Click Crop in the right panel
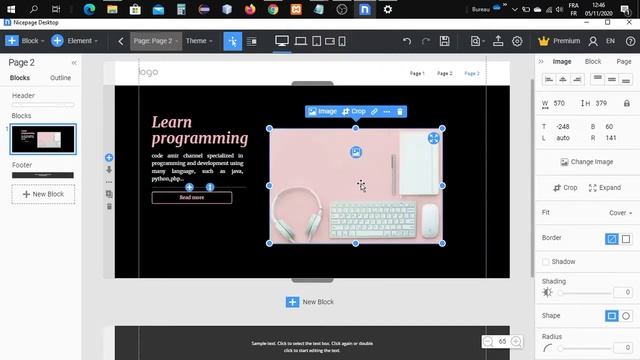The image size is (640, 360). click(x=565, y=188)
